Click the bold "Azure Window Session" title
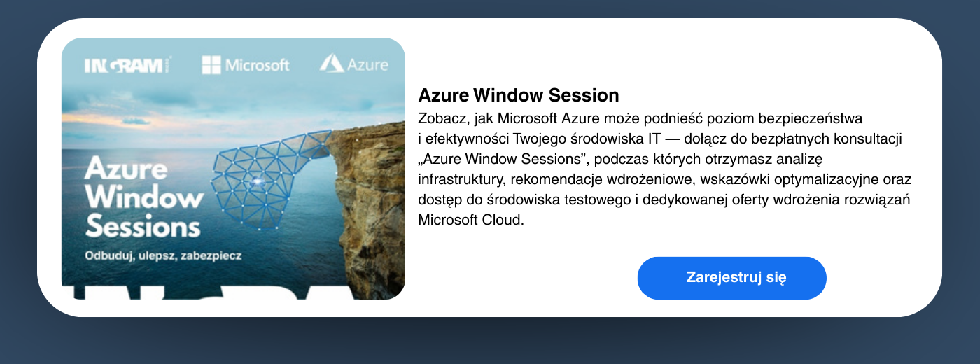The height and width of the screenshot is (364, 980). click(x=518, y=95)
